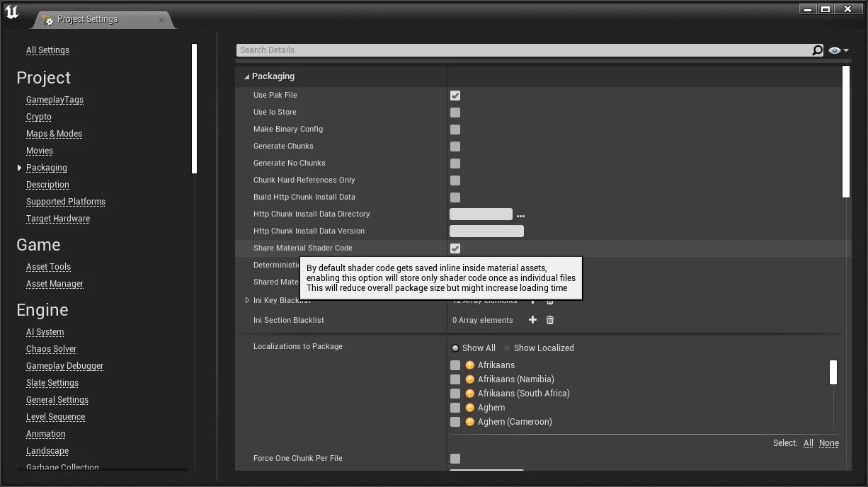Click the Unreal Engine logo icon
The image size is (868, 487).
click(x=12, y=12)
